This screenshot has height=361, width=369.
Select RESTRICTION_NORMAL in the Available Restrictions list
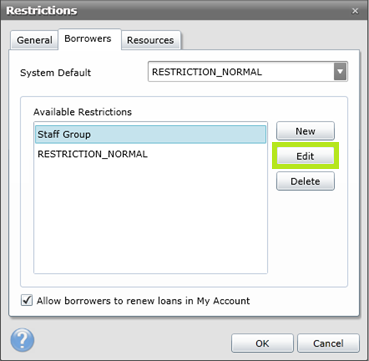151,154
